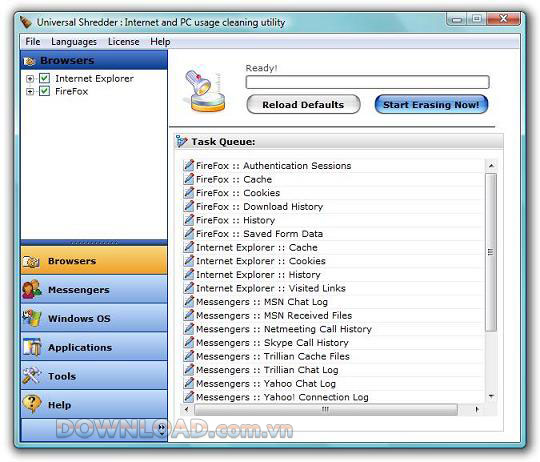Click the horizontal scrollbar thumb

(326, 409)
